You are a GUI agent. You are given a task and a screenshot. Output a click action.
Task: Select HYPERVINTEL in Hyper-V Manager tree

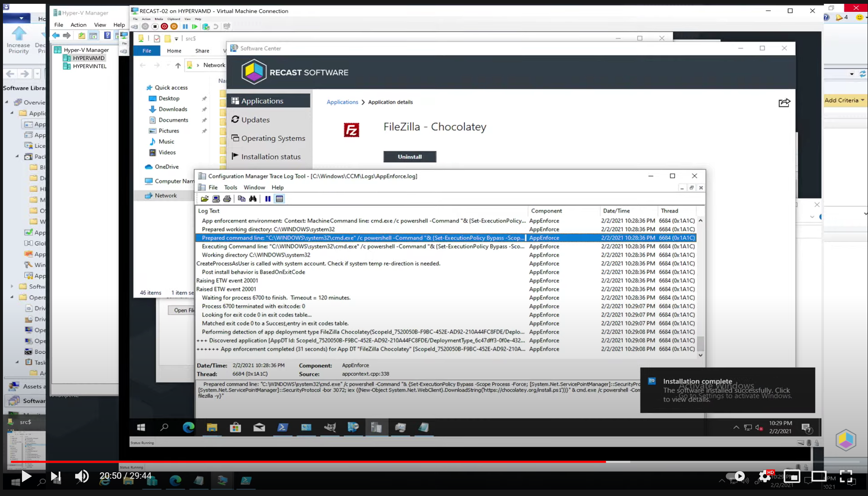point(90,66)
